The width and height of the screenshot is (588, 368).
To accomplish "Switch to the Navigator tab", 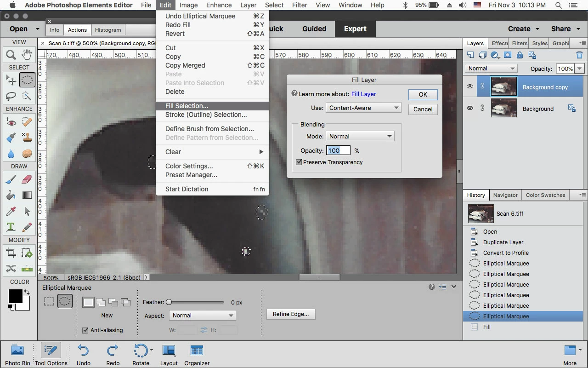I will click(x=505, y=195).
